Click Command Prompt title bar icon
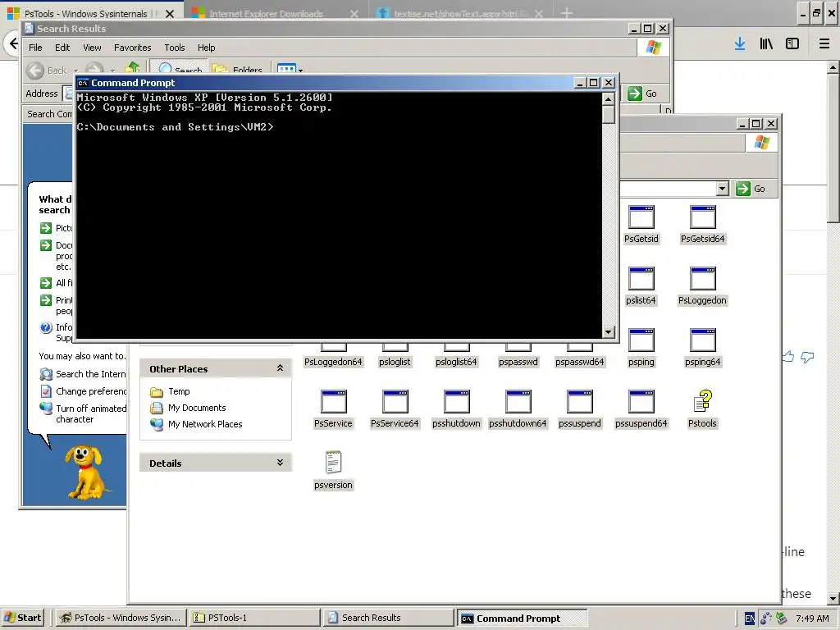Image resolution: width=840 pixels, height=630 pixels. click(x=83, y=83)
